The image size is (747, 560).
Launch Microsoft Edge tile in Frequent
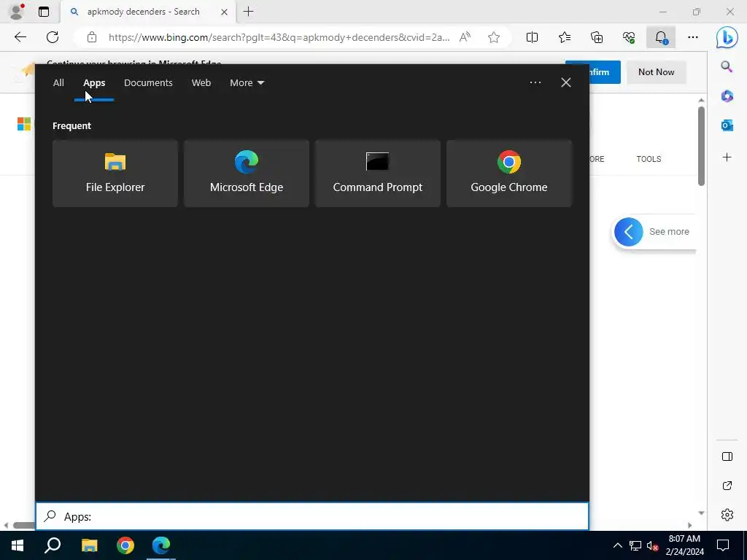tap(247, 174)
